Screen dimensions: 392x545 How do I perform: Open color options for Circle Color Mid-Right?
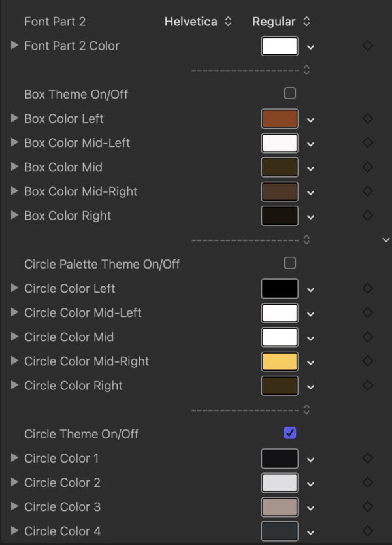point(311,361)
